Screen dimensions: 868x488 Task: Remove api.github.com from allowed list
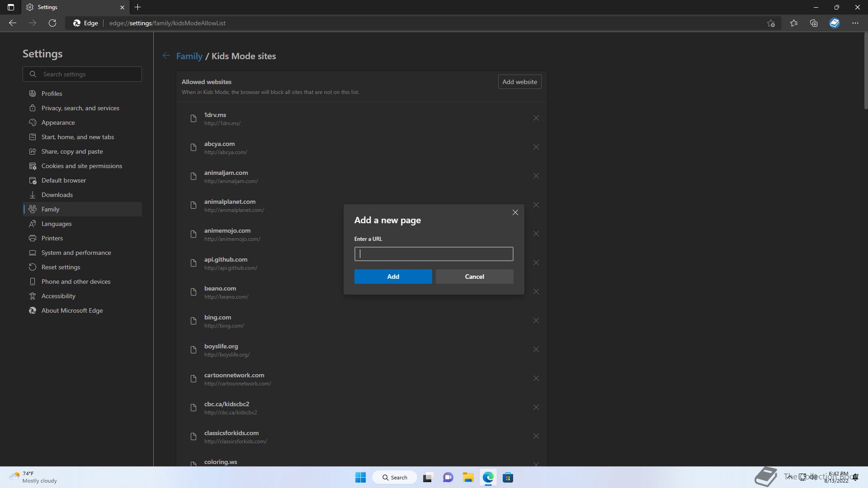tap(536, 263)
